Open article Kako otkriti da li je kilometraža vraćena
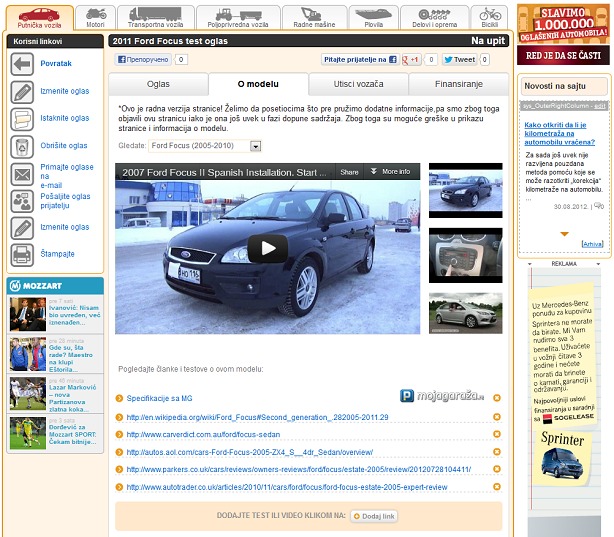The width and height of the screenshot is (614, 537). 560,134
